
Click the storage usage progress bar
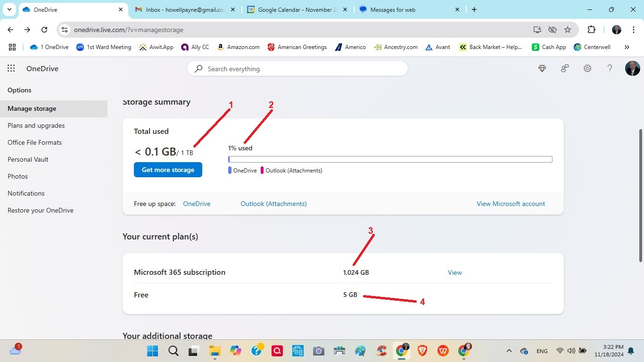[x=390, y=159]
